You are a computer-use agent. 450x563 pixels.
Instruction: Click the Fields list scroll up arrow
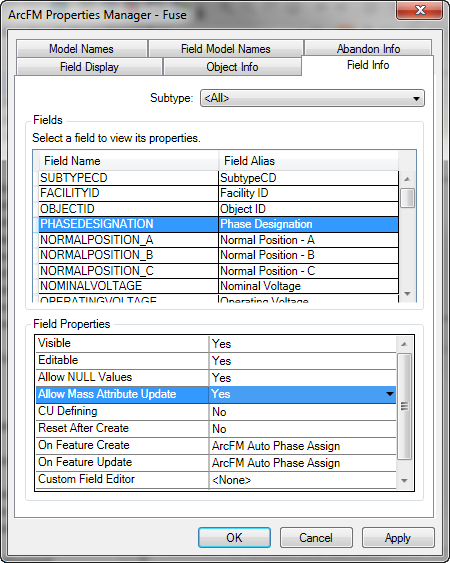(407, 179)
